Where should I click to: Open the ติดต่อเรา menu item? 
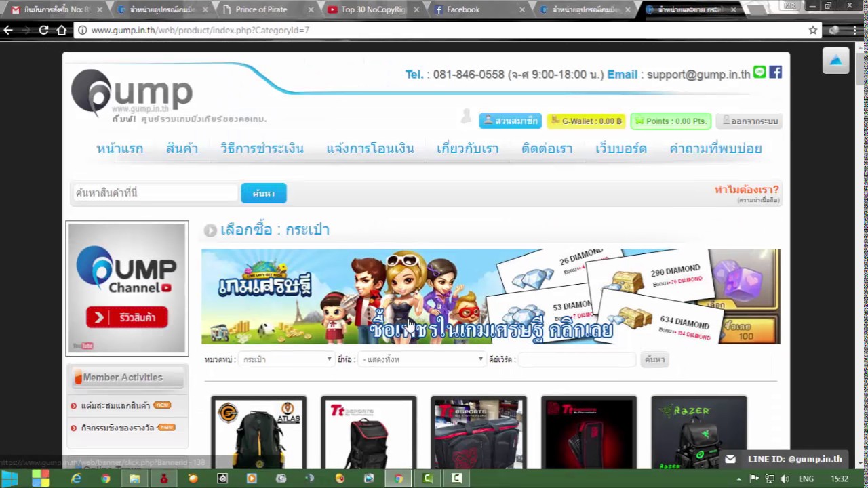pyautogui.click(x=547, y=148)
